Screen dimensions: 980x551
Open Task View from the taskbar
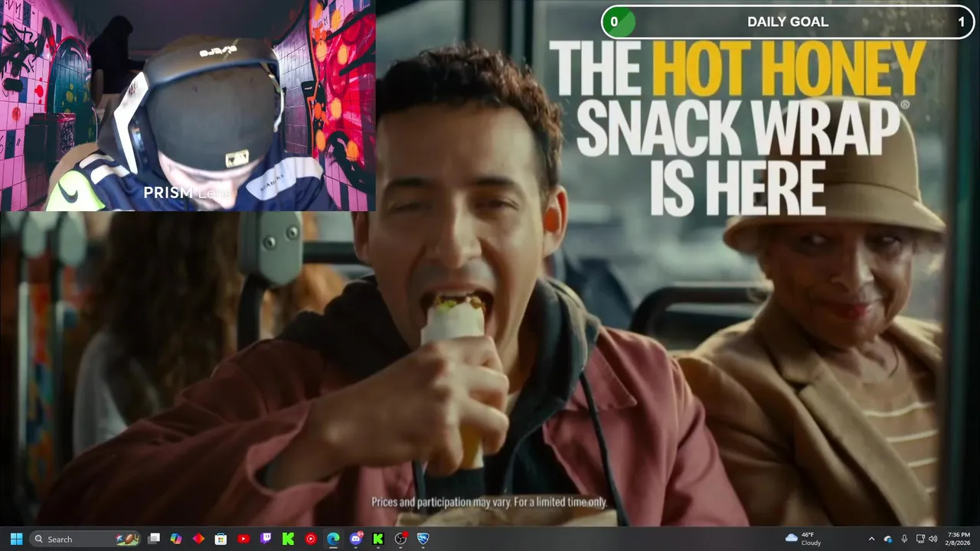coord(154,539)
